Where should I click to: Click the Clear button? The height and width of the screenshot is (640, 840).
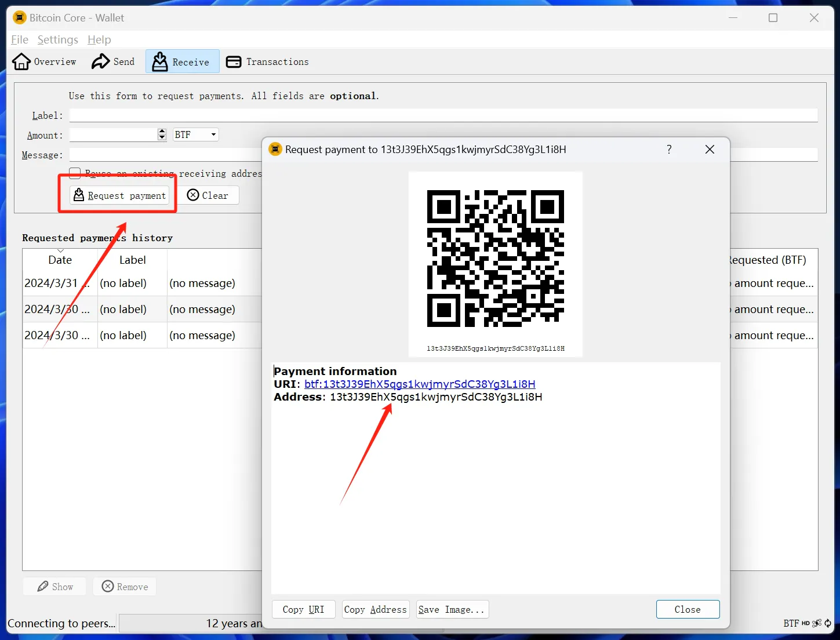tap(208, 195)
